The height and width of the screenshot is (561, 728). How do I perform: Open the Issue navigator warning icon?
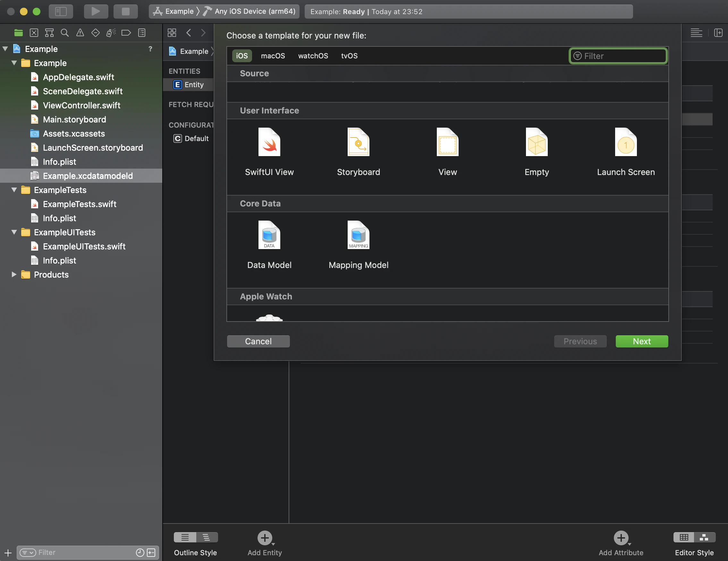(80, 33)
